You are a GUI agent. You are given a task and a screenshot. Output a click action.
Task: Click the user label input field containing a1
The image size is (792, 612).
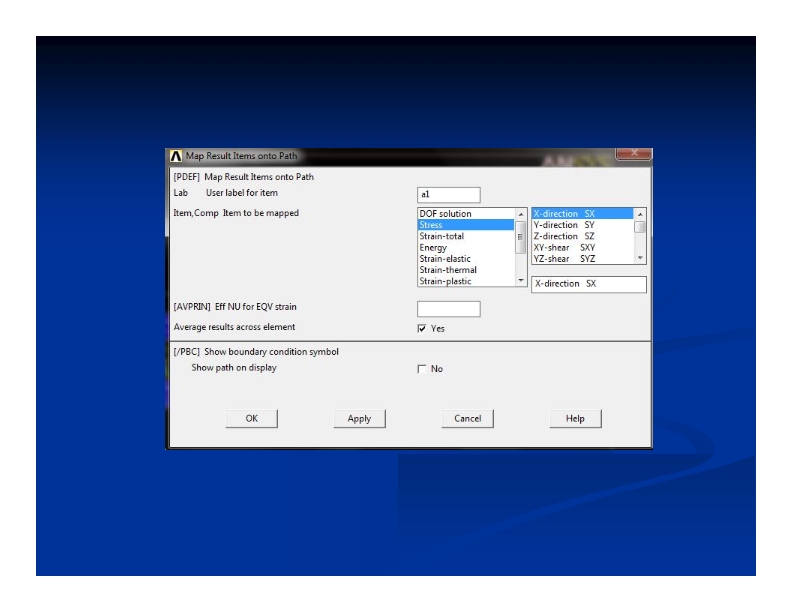point(448,194)
